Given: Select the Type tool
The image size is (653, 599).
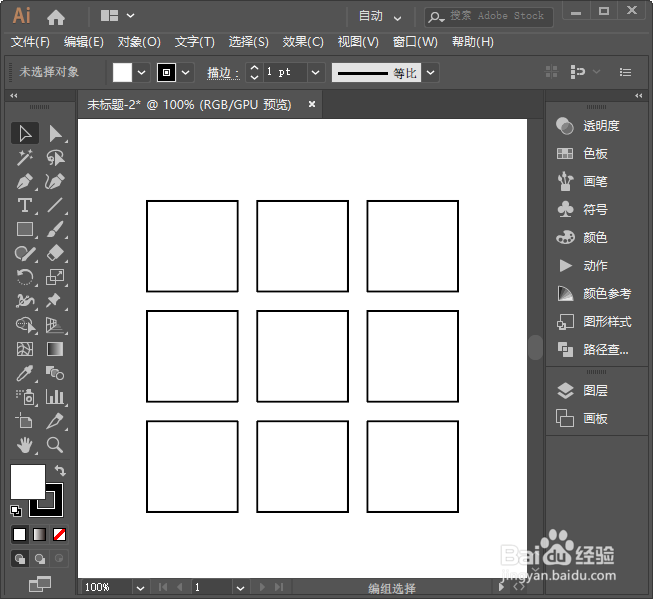Looking at the screenshot, I should coord(25,205).
